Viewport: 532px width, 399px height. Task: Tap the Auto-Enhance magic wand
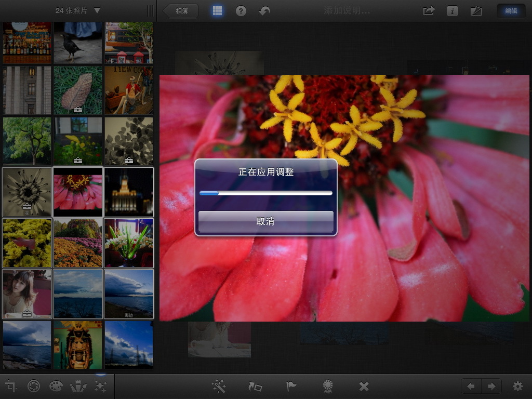click(219, 386)
